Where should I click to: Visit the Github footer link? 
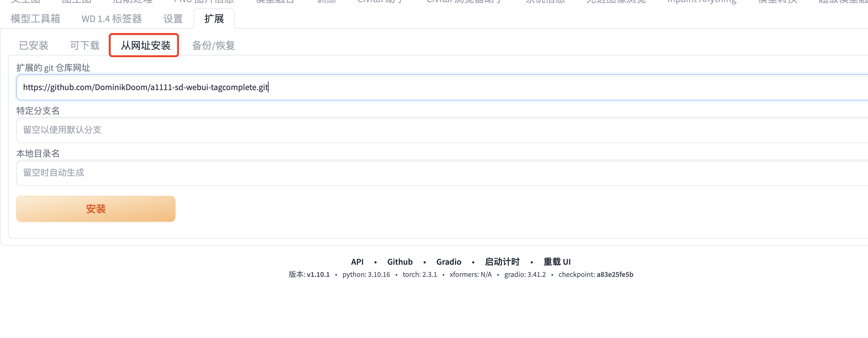click(400, 262)
